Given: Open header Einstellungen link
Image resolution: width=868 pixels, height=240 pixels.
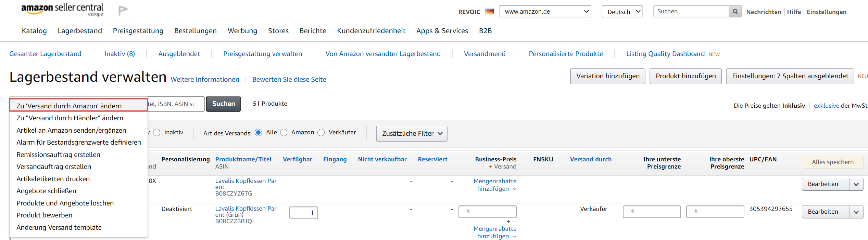Looking at the screenshot, I should [826, 12].
